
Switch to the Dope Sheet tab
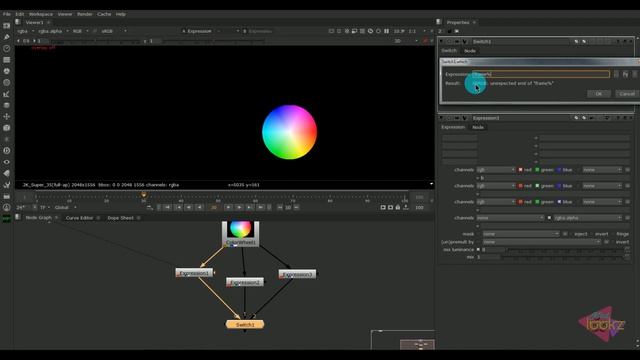click(x=120, y=218)
